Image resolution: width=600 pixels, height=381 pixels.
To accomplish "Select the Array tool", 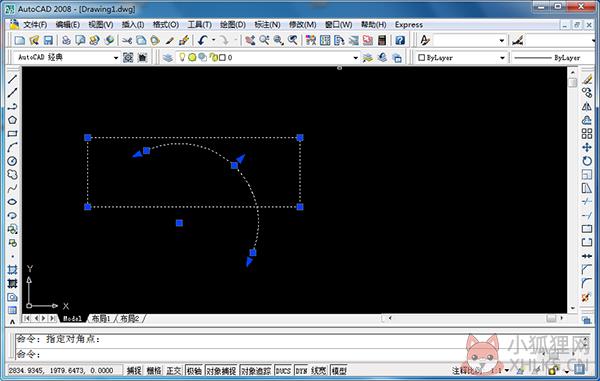I will [587, 134].
